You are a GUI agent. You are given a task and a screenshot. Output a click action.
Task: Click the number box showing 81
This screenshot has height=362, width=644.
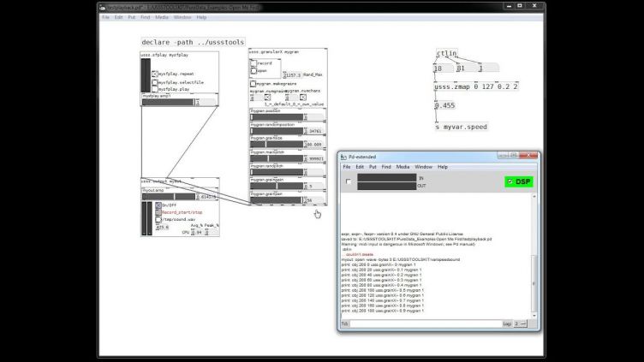pos(467,68)
